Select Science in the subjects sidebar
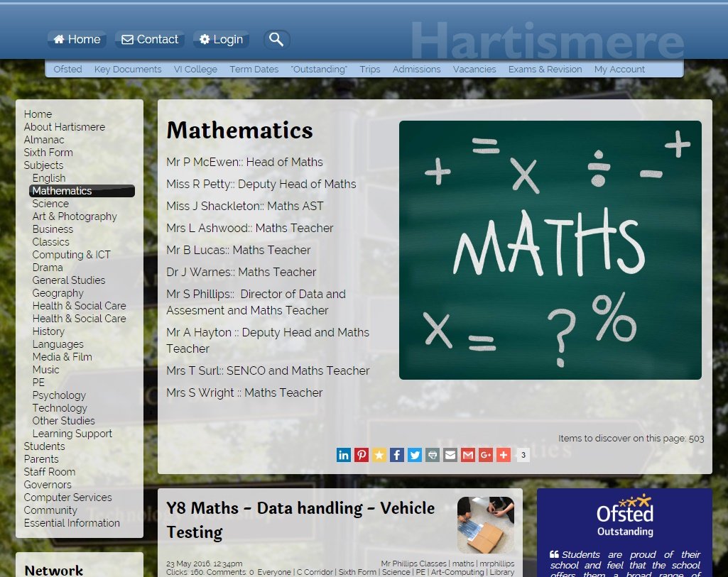The image size is (728, 577). 50,204
